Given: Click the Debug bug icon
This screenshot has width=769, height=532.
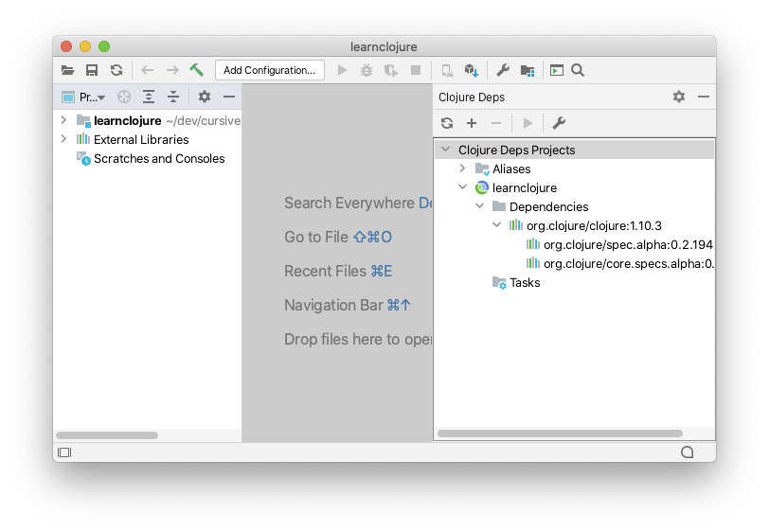Looking at the screenshot, I should 367,70.
